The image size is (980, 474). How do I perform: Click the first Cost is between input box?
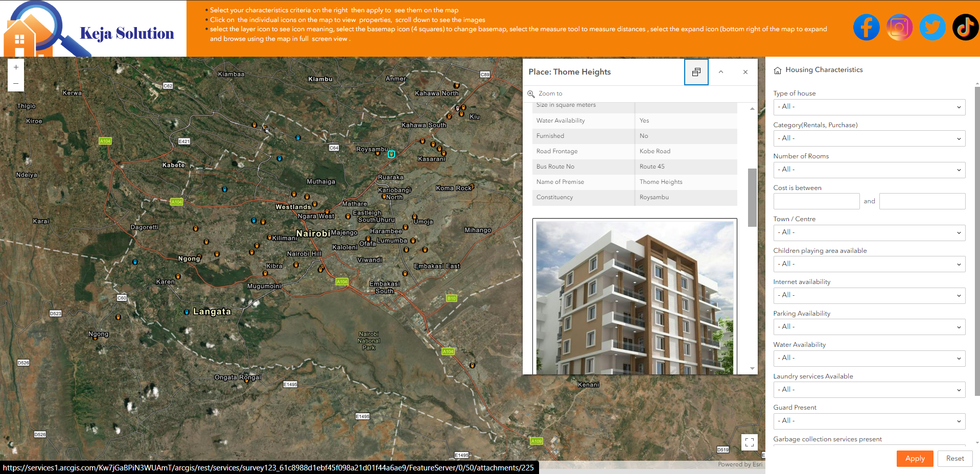click(816, 201)
